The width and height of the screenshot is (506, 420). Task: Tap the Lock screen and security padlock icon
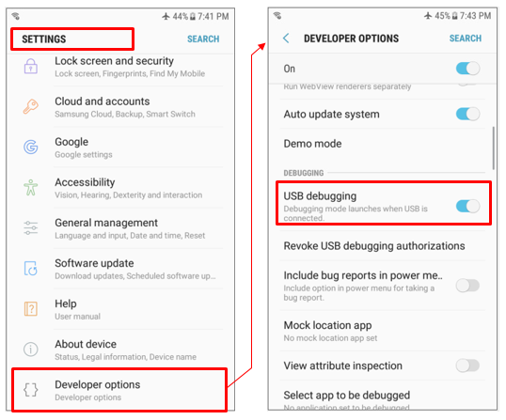click(31, 66)
